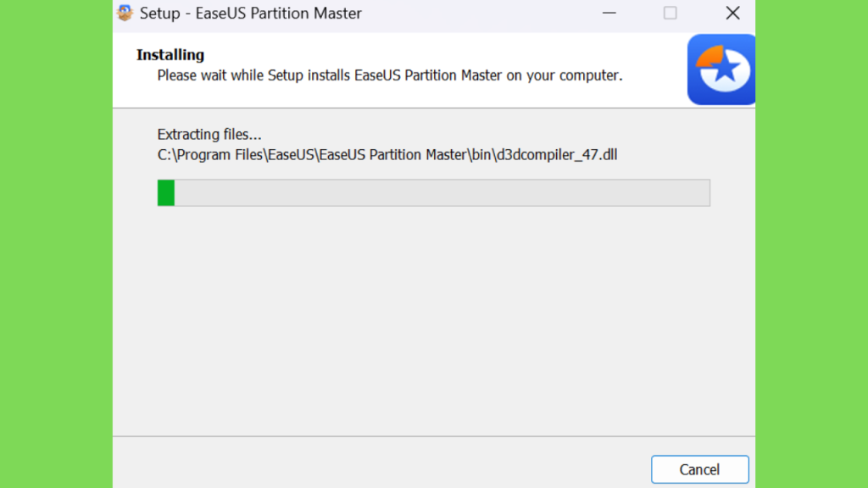Click the green filled portion of progress bar
The image size is (868, 488).
[166, 192]
